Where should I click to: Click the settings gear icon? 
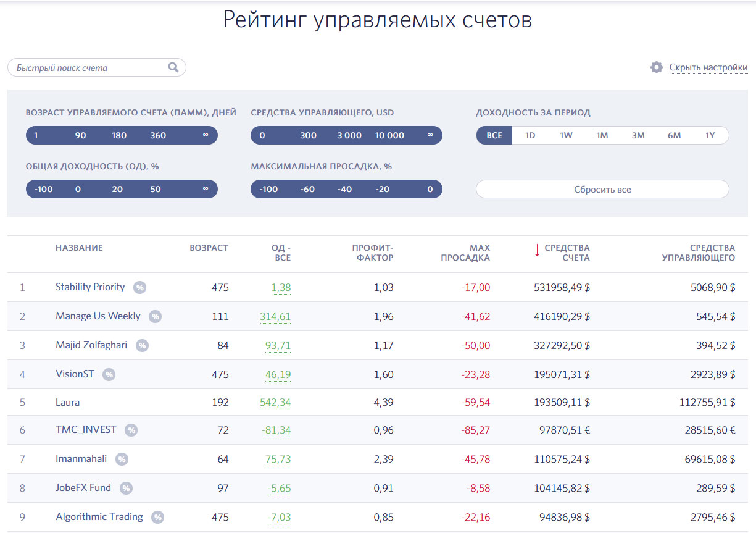pyautogui.click(x=657, y=67)
